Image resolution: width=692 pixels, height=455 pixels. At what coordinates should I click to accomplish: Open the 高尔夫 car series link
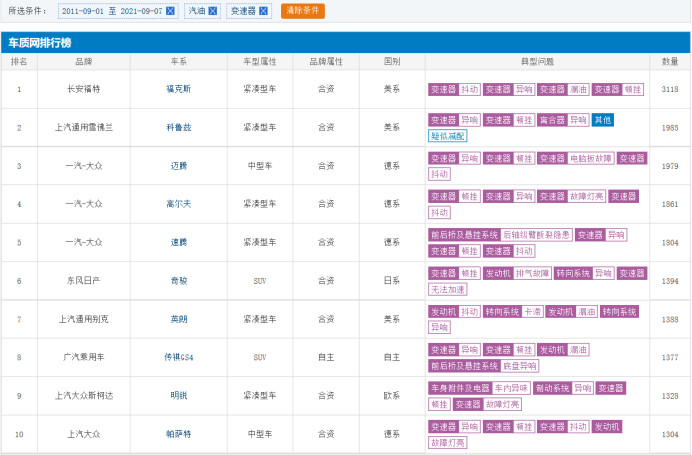tap(179, 204)
